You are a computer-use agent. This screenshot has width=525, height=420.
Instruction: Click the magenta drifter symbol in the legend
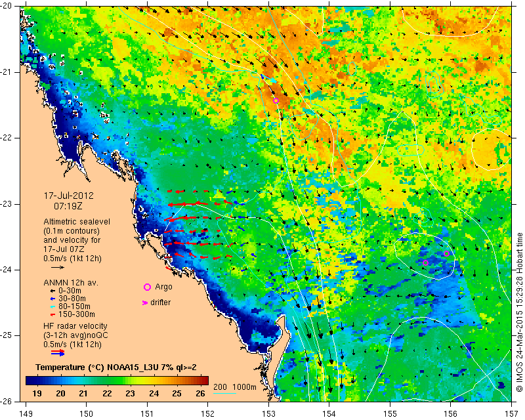145,303
